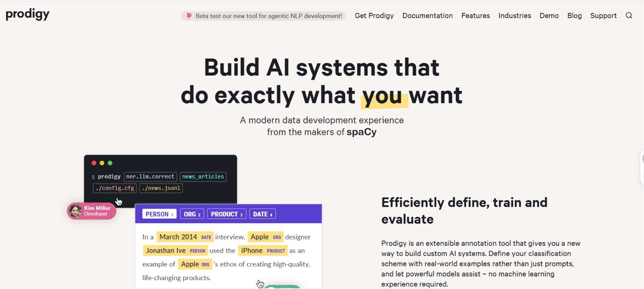The width and height of the screenshot is (644, 289).
Task: Click the Apple ORG entity before "'s ethos"
Action: 195,264
